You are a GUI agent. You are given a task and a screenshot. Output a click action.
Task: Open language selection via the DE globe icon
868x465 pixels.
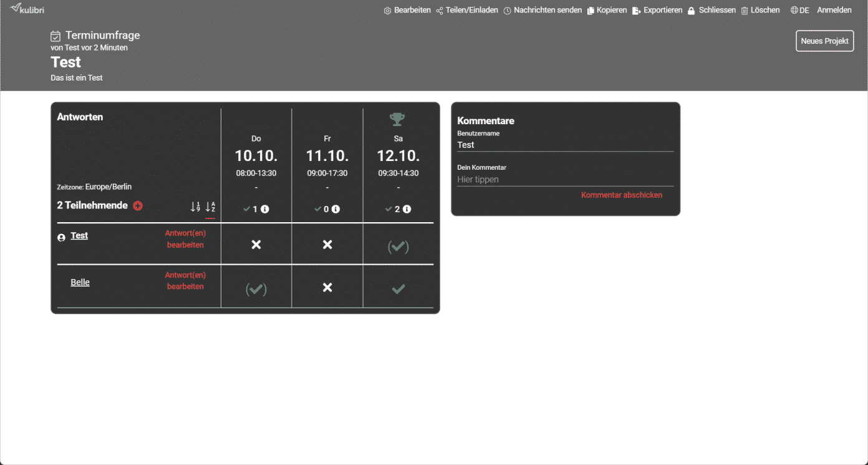(x=795, y=10)
